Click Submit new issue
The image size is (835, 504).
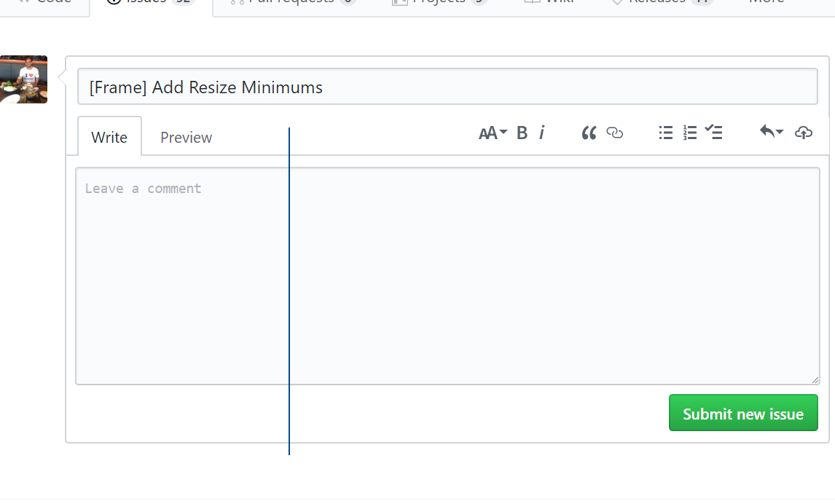(x=743, y=413)
